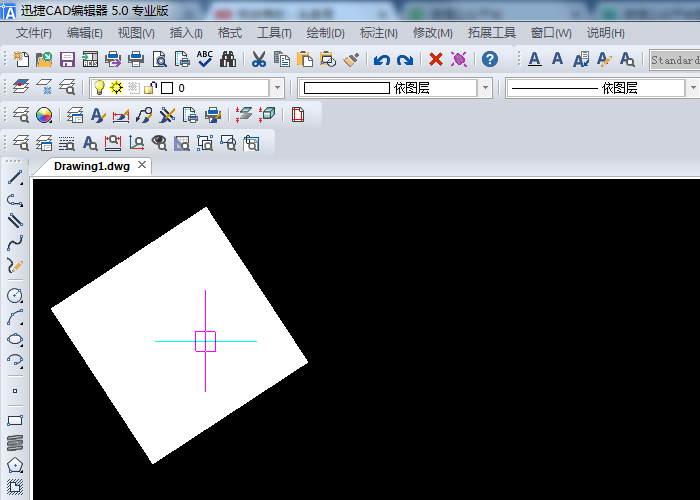Undo the last action
Screen dimensions: 700x500
tap(382, 59)
